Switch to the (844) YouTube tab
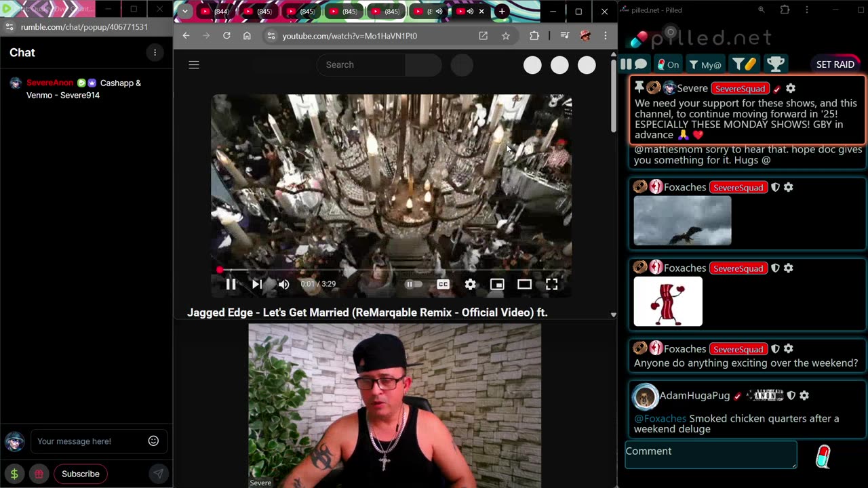This screenshot has height=488, width=868. (214, 12)
